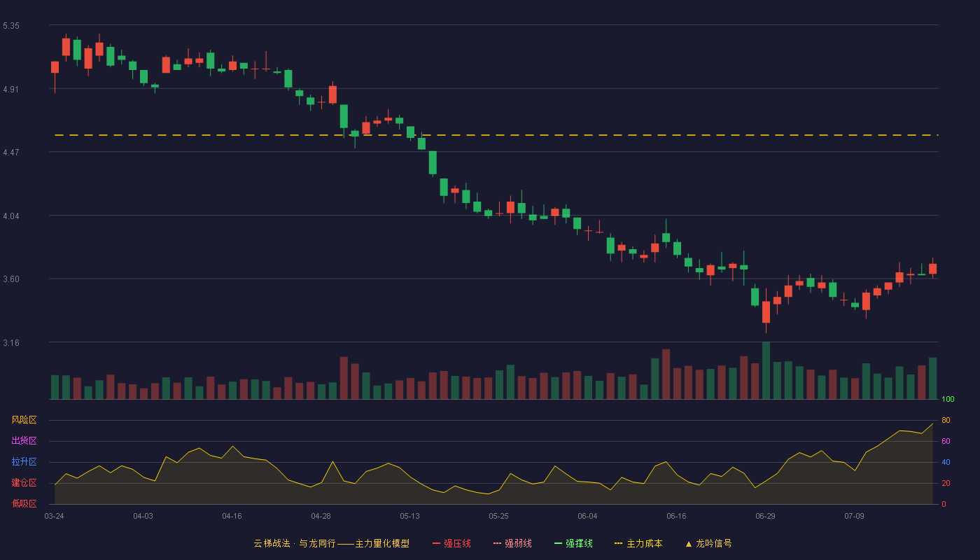Select the 出货区 zone label
Viewport: 980px width, 560px height.
(x=24, y=441)
